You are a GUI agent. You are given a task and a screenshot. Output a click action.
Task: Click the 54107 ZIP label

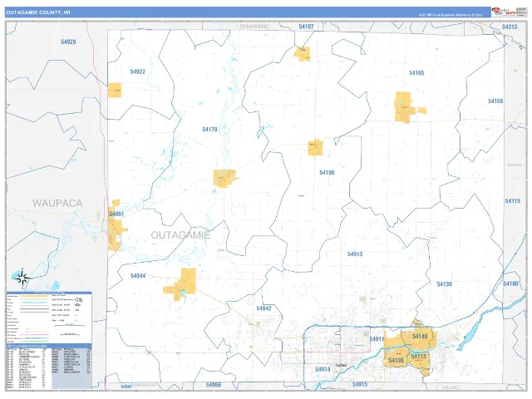(x=306, y=27)
